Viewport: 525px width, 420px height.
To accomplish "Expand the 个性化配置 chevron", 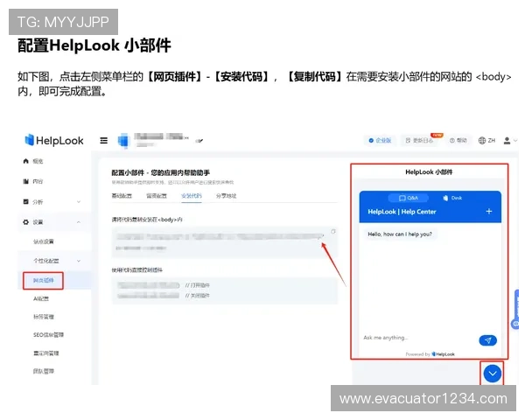I will (79, 261).
